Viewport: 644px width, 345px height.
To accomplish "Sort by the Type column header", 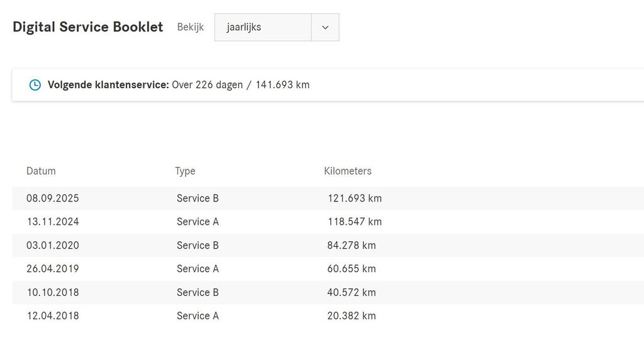I will point(185,171).
